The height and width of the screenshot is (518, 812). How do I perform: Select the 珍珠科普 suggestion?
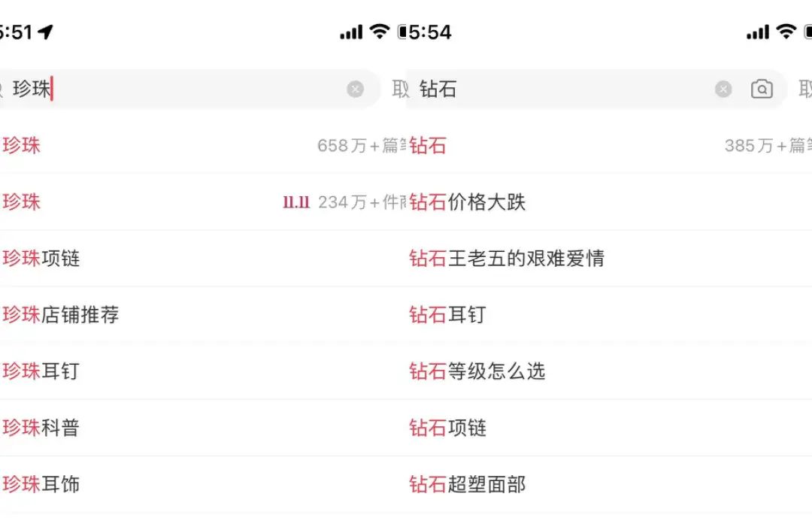pyautogui.click(x=42, y=428)
